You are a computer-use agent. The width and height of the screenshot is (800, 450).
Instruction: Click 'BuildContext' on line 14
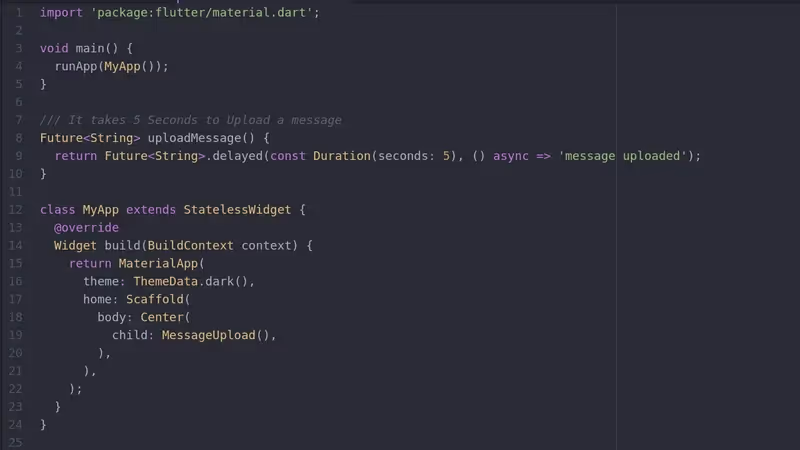(x=190, y=245)
